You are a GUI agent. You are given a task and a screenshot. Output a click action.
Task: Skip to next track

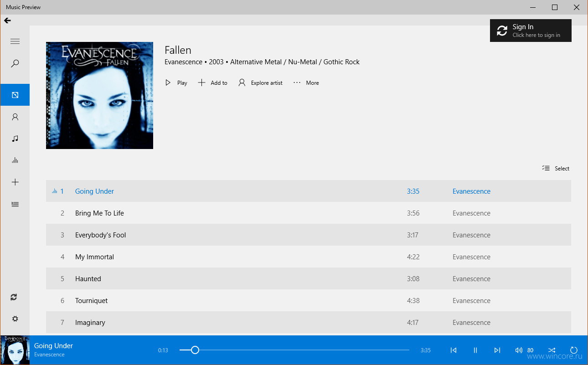(x=497, y=350)
